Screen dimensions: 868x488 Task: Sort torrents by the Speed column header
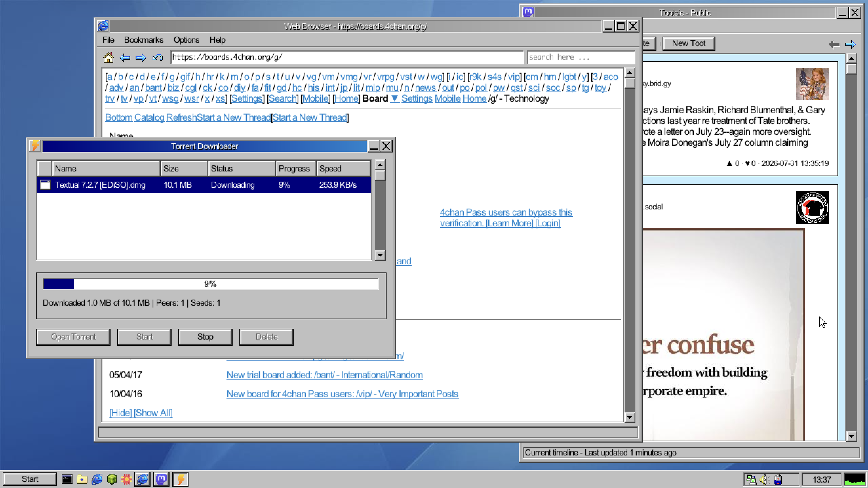343,168
